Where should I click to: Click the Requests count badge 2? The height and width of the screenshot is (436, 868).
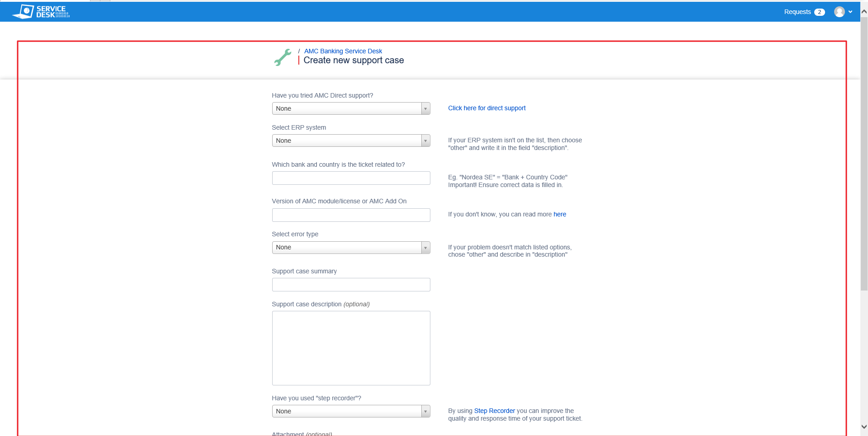[x=820, y=12]
